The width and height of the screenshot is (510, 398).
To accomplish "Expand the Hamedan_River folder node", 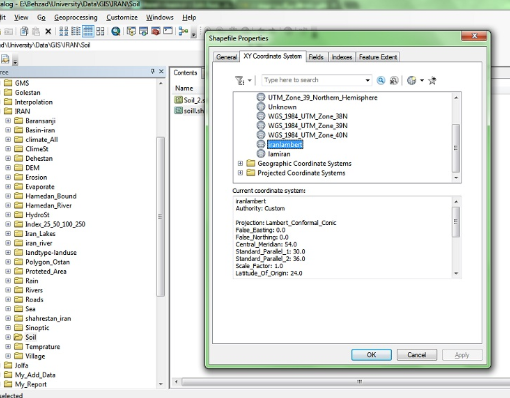I will coord(8,205).
